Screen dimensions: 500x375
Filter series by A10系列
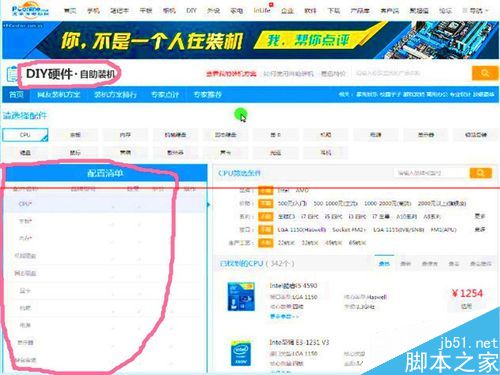407,216
